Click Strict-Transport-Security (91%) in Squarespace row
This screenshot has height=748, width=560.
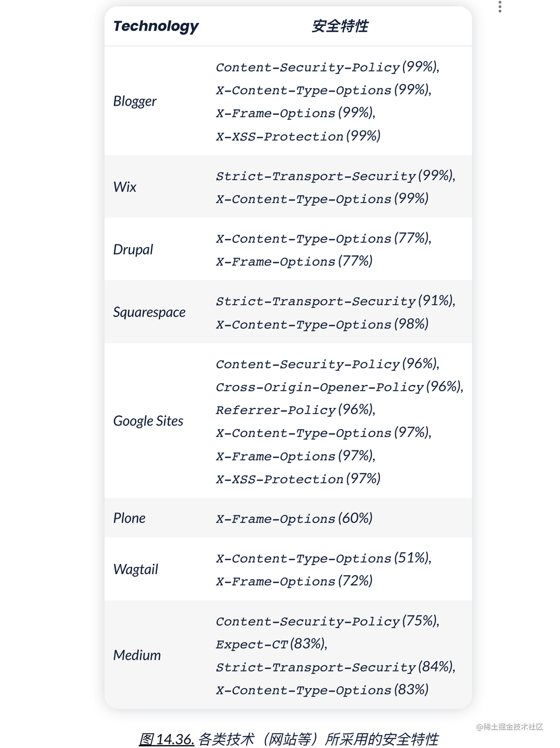coord(336,301)
